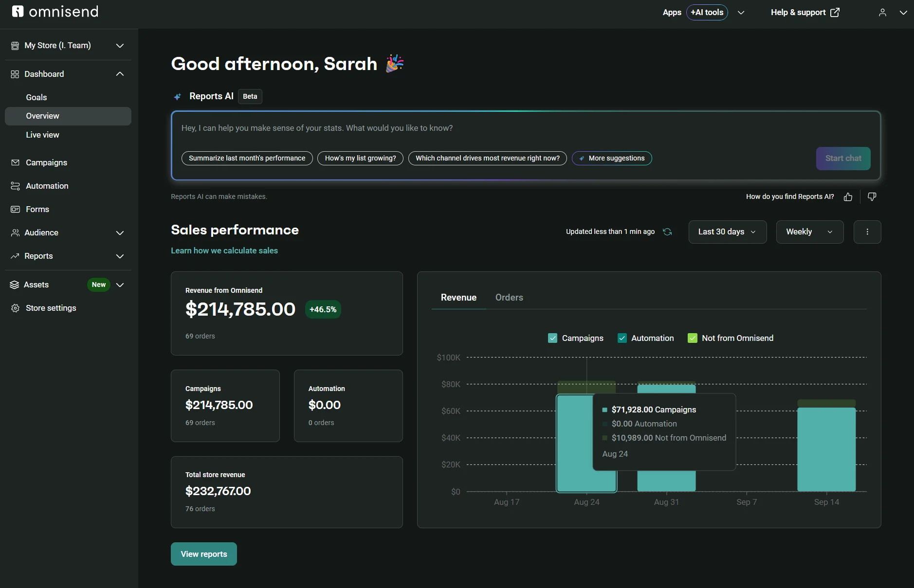
Task: Select the Revenue chart tab
Action: click(x=458, y=297)
